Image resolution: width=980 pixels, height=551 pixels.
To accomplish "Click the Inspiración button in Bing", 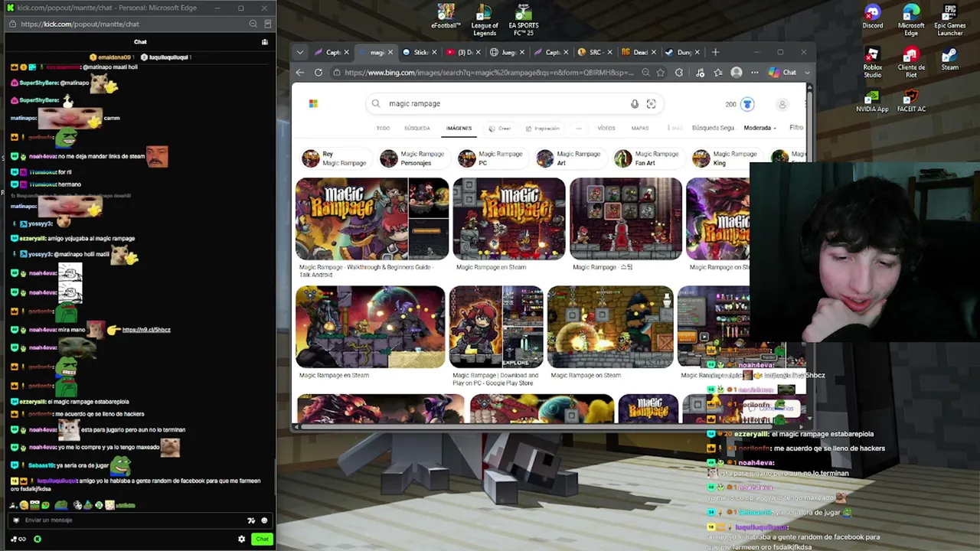I will click(x=541, y=128).
